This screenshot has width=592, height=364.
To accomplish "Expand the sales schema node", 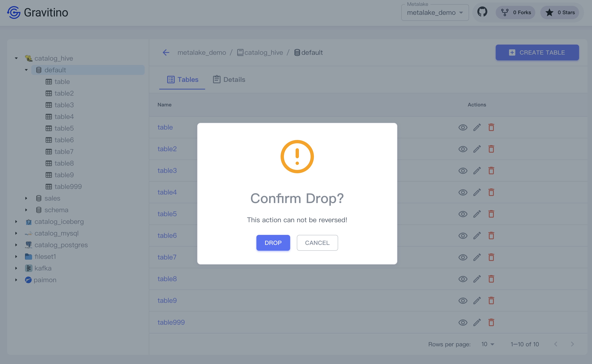I will pos(27,198).
